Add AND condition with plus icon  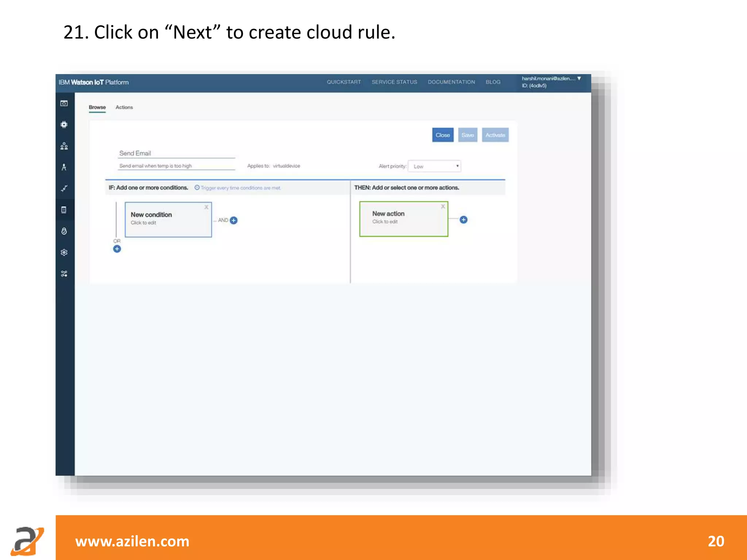(234, 220)
